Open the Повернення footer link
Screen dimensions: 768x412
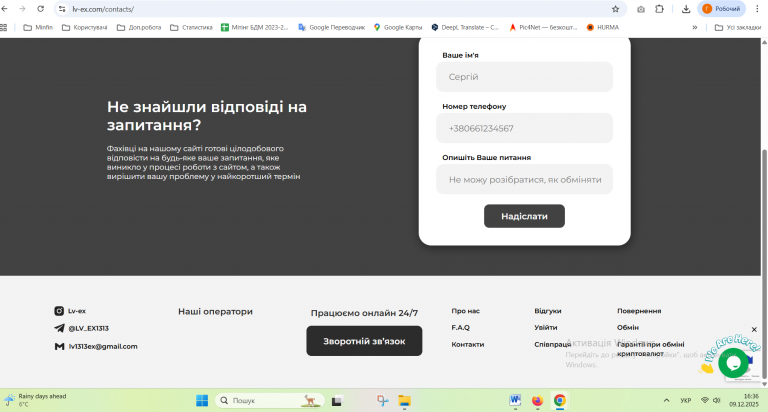tap(639, 311)
